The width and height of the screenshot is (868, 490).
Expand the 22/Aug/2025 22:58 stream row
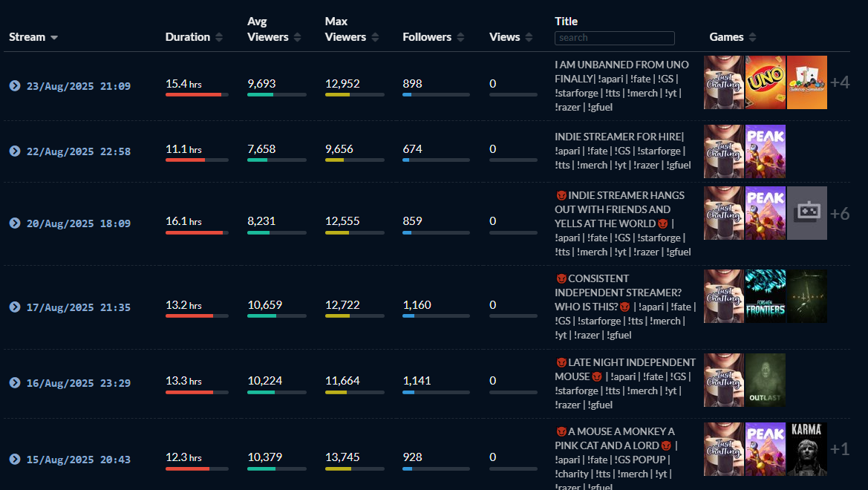tap(15, 151)
